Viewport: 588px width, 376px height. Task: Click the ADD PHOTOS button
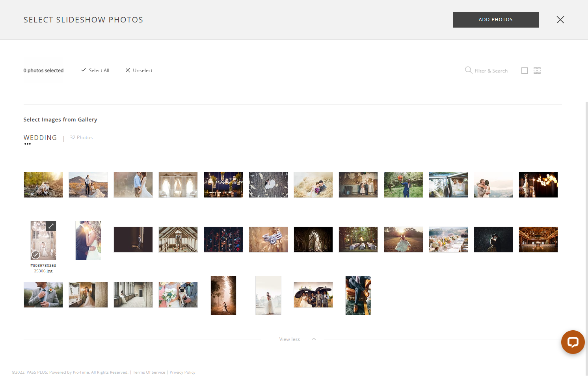click(496, 20)
